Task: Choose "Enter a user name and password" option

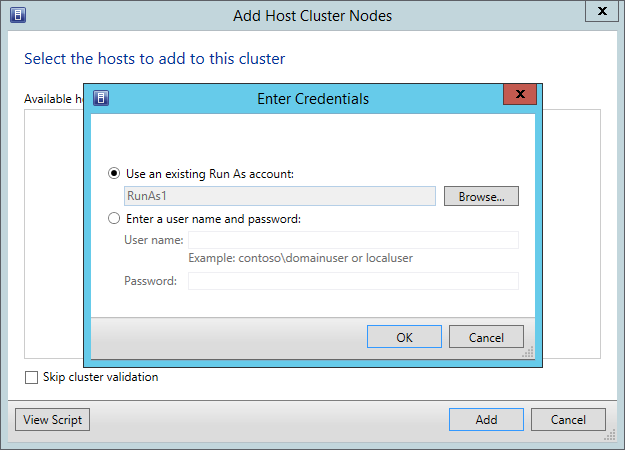Action: [114, 218]
